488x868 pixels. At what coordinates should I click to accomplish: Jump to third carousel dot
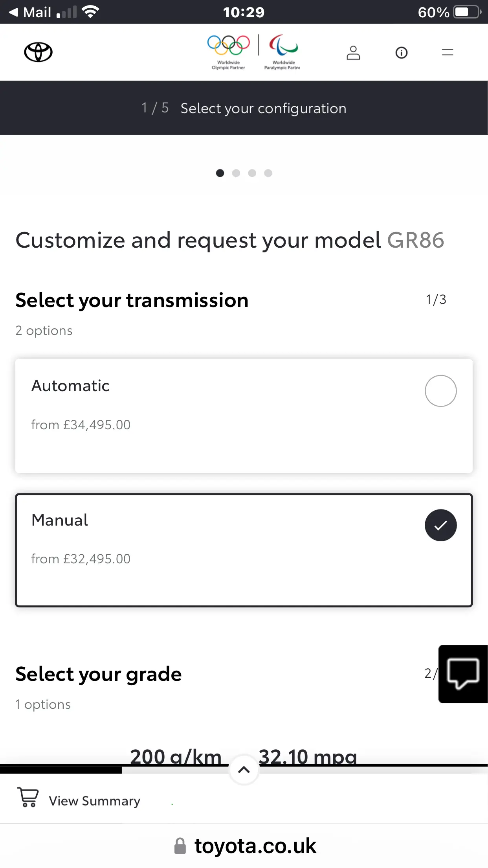point(252,173)
